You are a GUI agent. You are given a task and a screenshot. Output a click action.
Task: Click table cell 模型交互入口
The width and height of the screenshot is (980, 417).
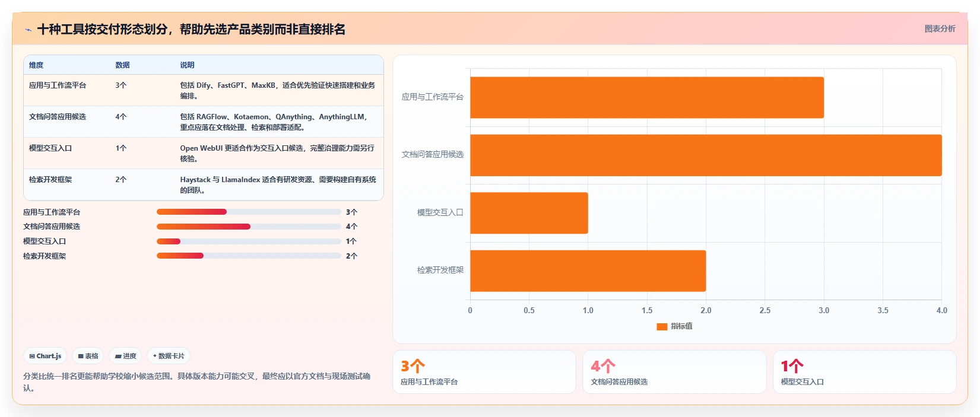(x=50, y=148)
